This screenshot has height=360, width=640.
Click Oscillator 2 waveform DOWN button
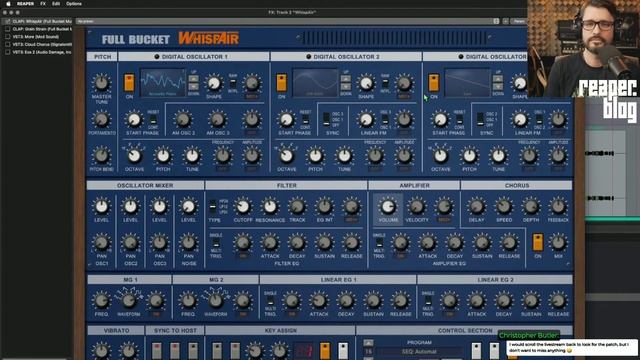point(346,87)
